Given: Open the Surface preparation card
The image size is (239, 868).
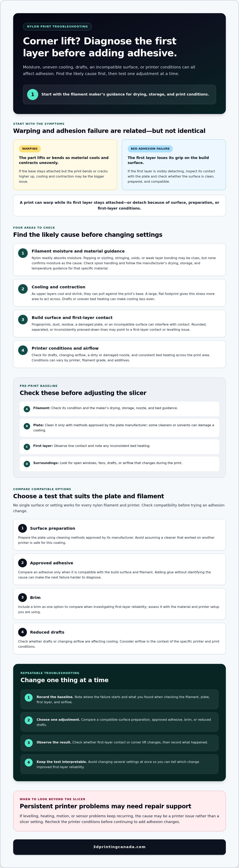Looking at the screenshot, I should click(x=119, y=535).
